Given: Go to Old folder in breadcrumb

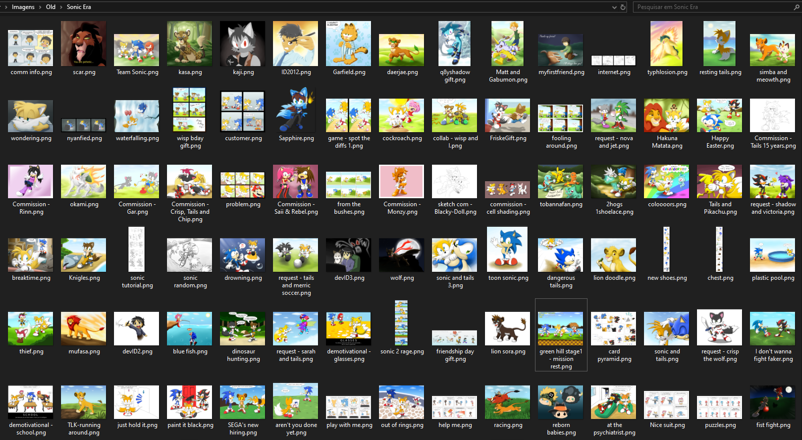Looking at the screenshot, I should (x=50, y=7).
